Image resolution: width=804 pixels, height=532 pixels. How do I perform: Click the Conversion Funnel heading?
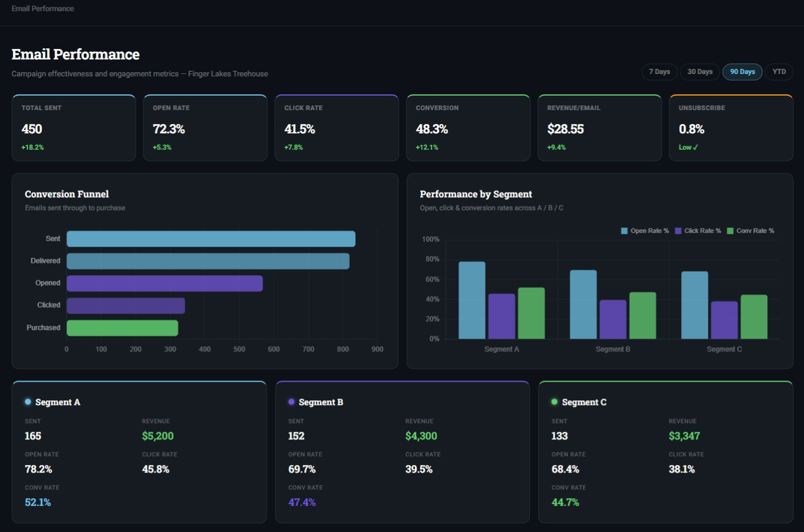coord(67,194)
